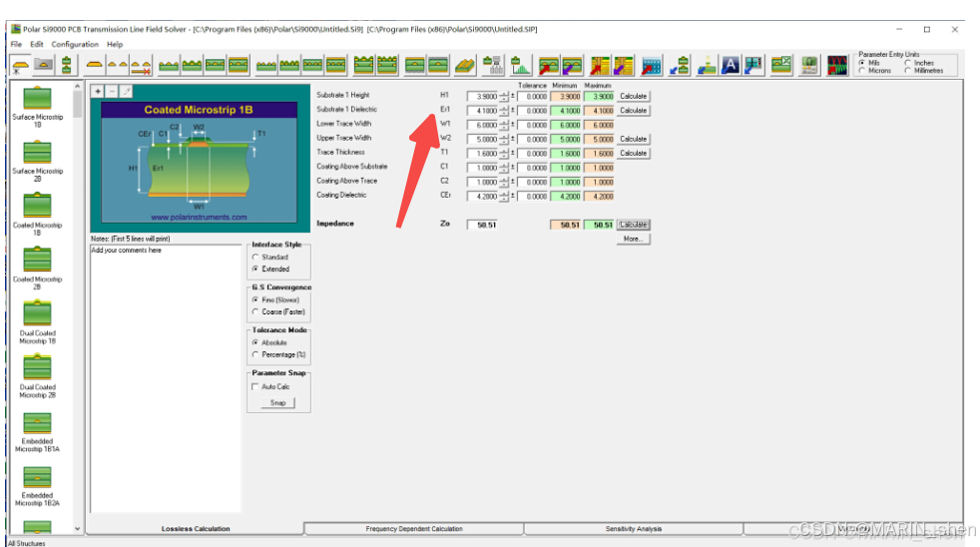
Task: Click the Upper Trace Width W2 spinner
Action: click(504, 140)
